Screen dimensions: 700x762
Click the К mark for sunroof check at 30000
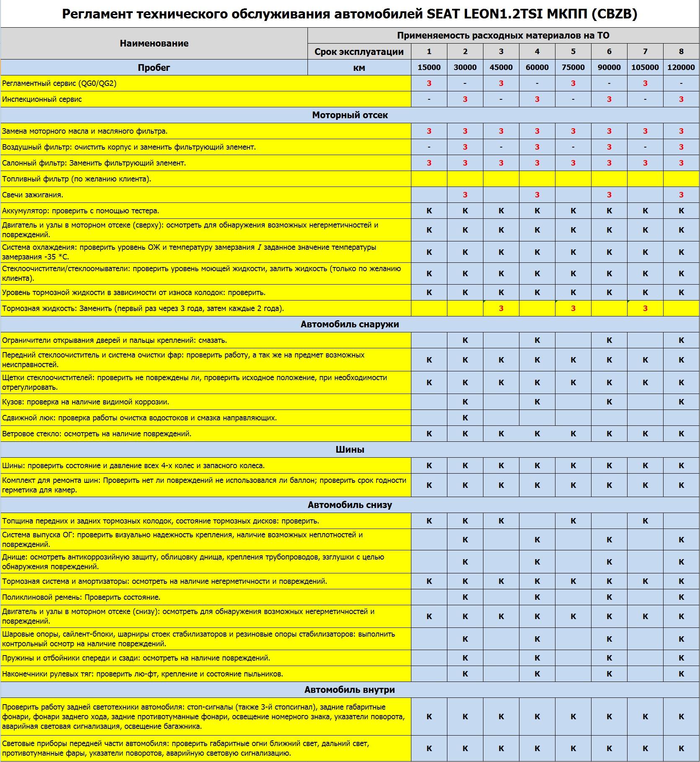click(x=465, y=418)
